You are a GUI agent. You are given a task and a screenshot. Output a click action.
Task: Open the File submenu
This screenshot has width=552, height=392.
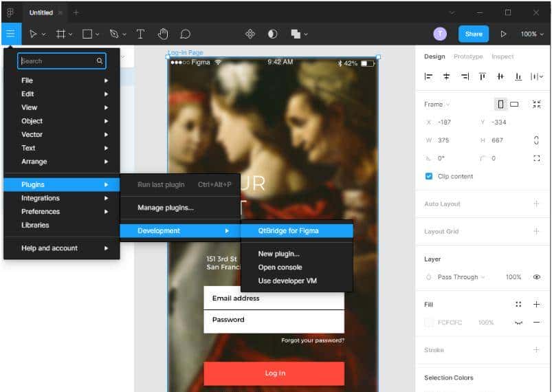[62, 80]
